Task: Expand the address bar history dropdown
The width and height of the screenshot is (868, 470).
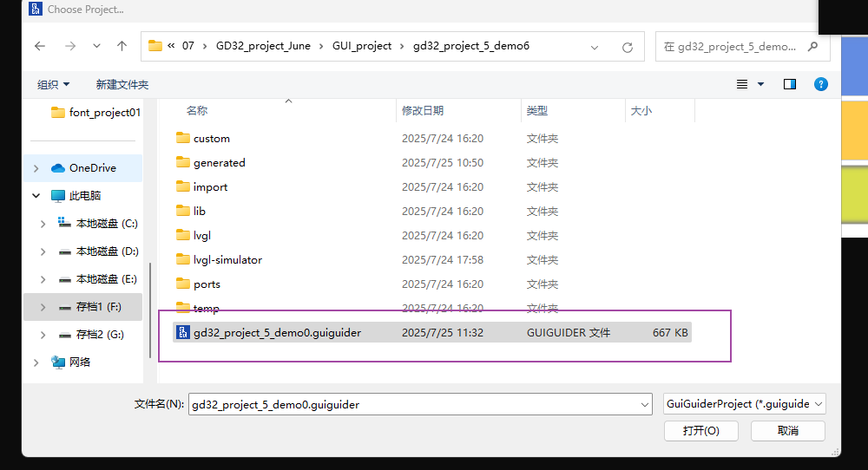Action: [595, 48]
